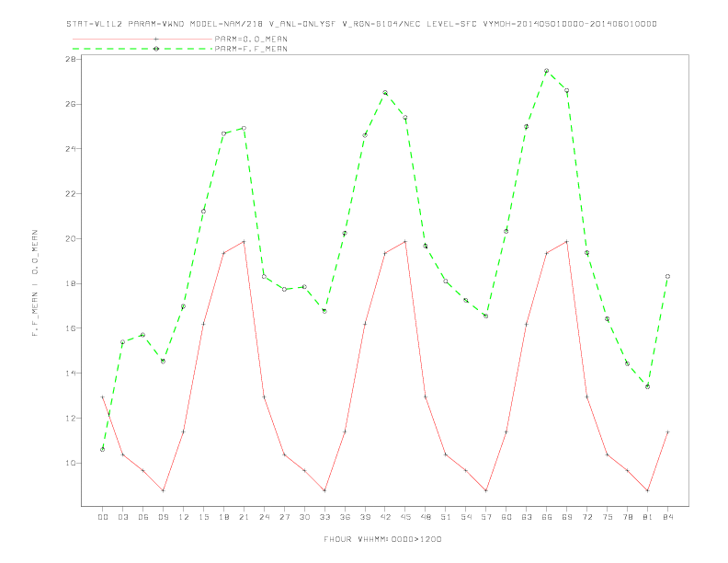Screen dimensions: 728x563
Task: Click the PARM=O.O_MEAN legend label
Action: 251,39
